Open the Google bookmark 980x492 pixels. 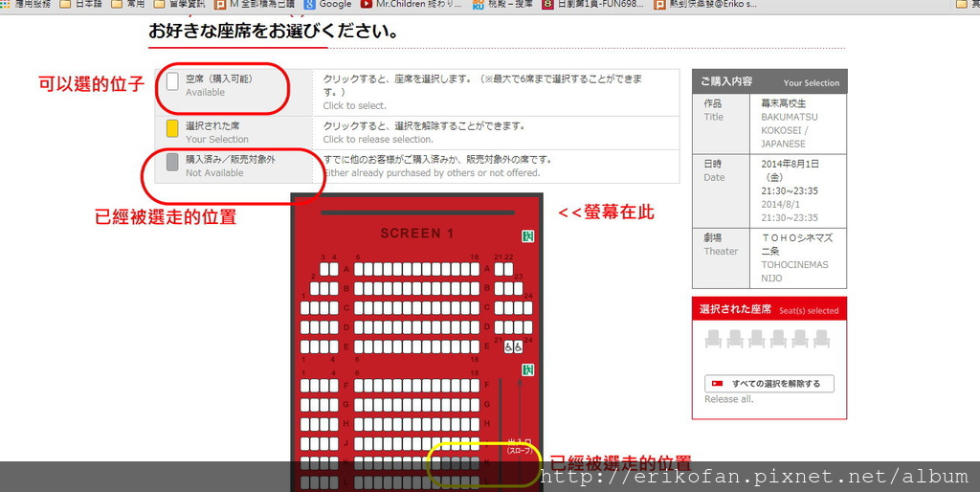coord(328,4)
